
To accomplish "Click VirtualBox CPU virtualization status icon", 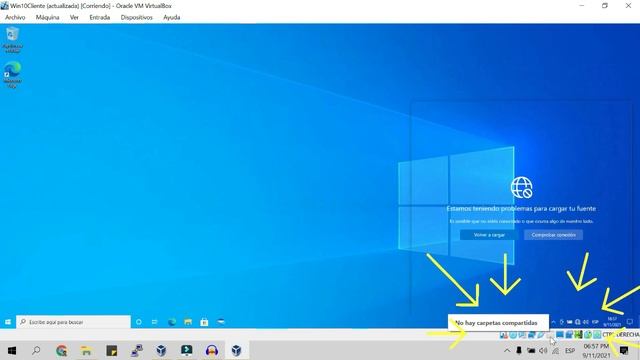I will 578,335.
